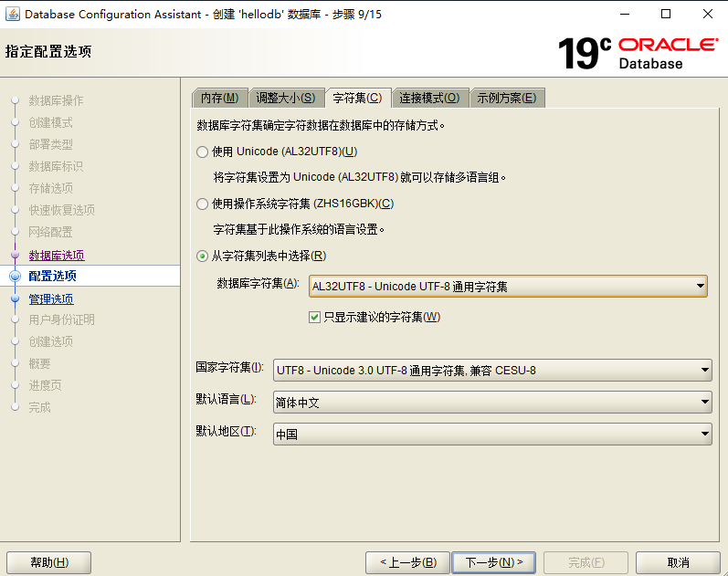Open the 默认语言 dropdown showing 简体中文
The height and width of the screenshot is (576, 728).
[492, 402]
